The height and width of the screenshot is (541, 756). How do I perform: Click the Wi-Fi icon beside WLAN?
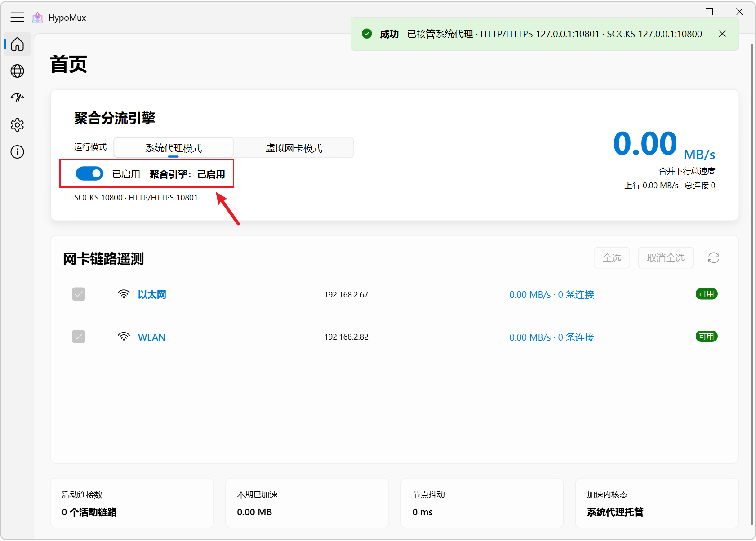(x=124, y=337)
